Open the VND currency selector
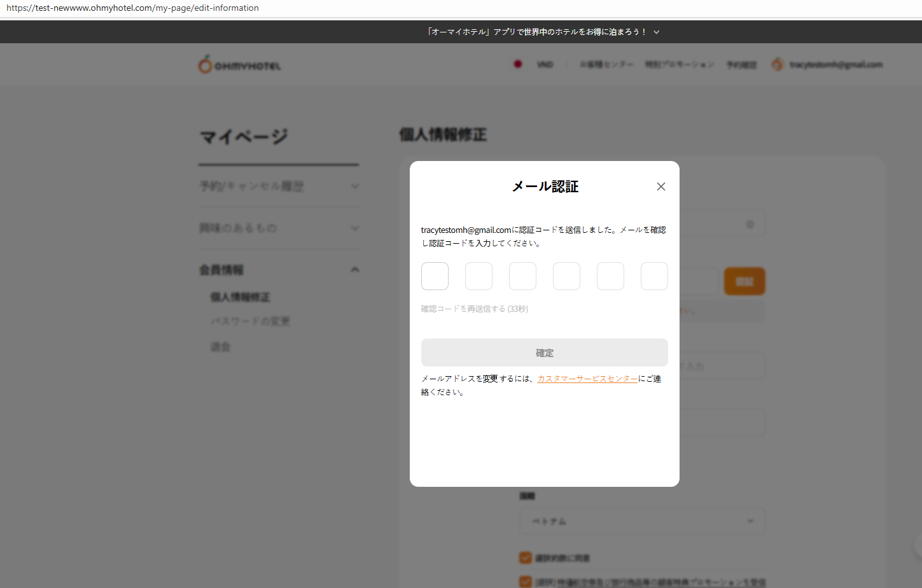The height and width of the screenshot is (588, 922). (545, 64)
